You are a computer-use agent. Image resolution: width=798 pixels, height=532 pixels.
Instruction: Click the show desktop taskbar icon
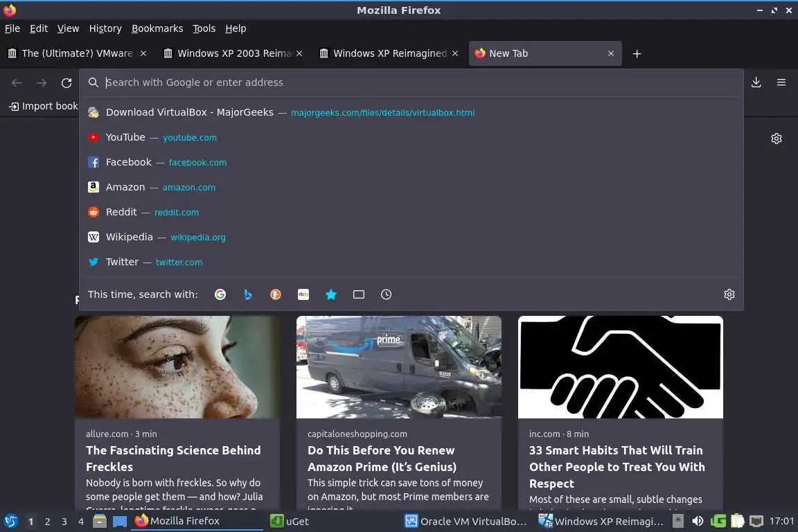(120, 522)
